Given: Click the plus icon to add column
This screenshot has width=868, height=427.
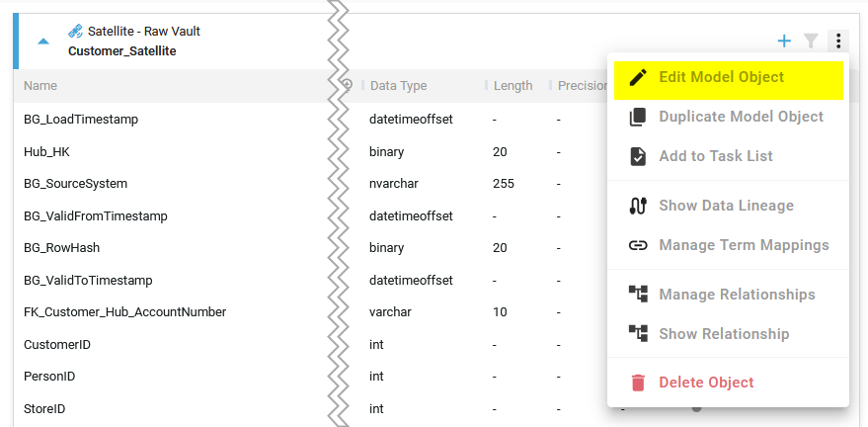Looking at the screenshot, I should pos(784,41).
